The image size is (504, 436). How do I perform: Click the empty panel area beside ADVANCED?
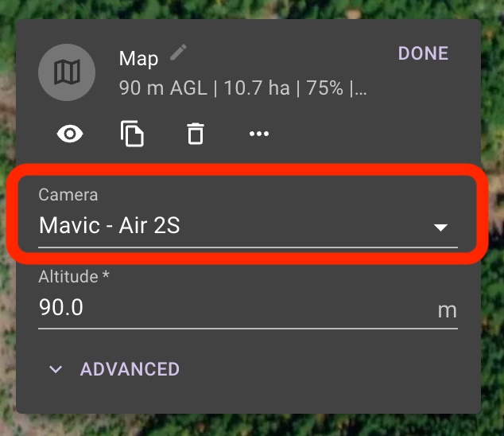click(x=328, y=369)
